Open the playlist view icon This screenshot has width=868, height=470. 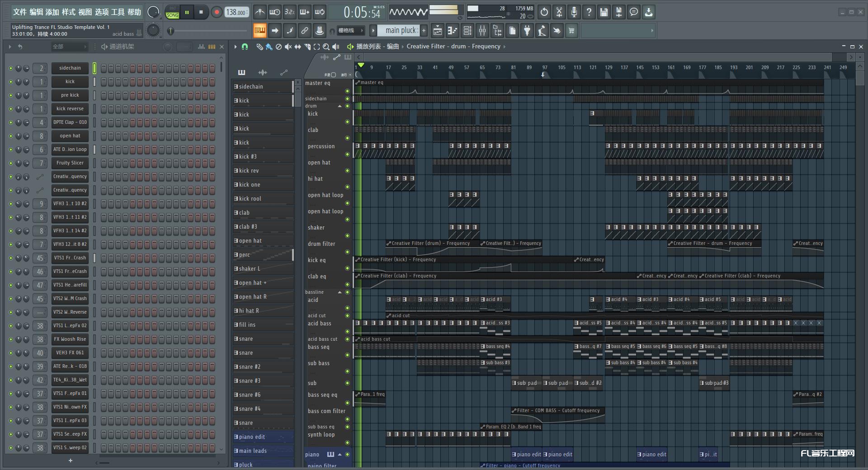438,31
